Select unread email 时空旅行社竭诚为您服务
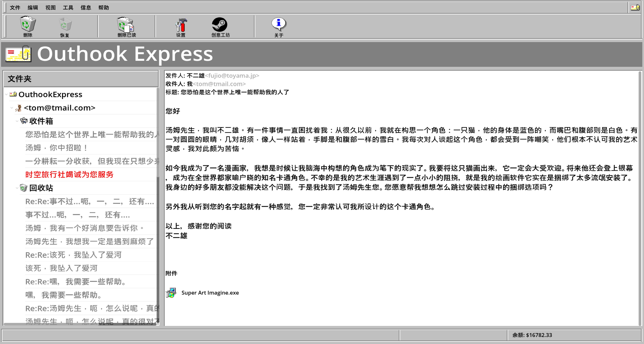Screen dimensions: 644x344 coord(69,174)
